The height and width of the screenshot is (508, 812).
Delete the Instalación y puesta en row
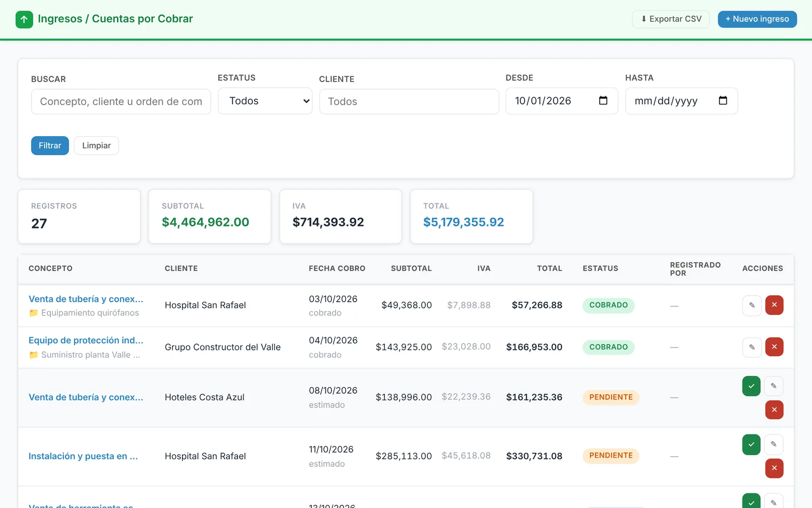pyautogui.click(x=774, y=468)
